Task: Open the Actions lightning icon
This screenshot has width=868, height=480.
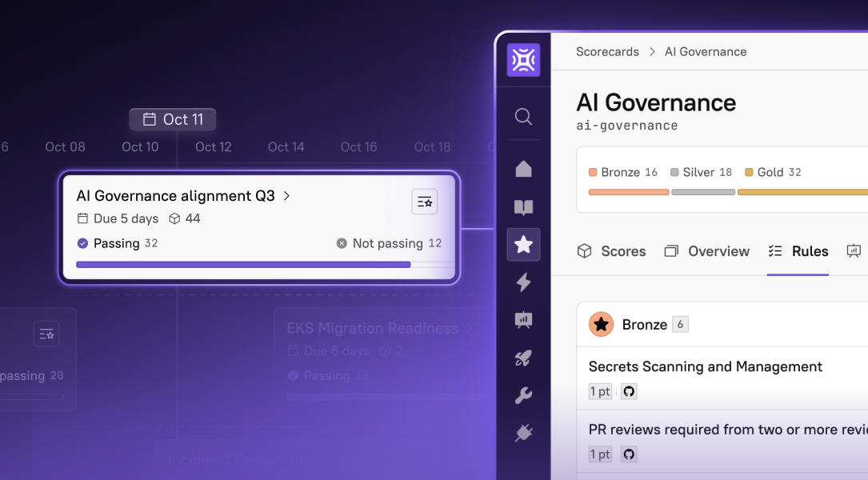Action: (523, 282)
